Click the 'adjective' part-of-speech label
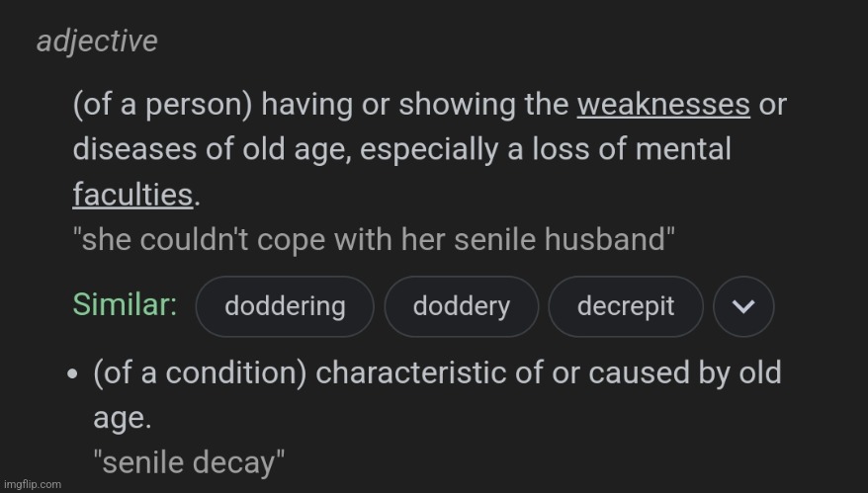The image size is (868, 493). tap(97, 41)
